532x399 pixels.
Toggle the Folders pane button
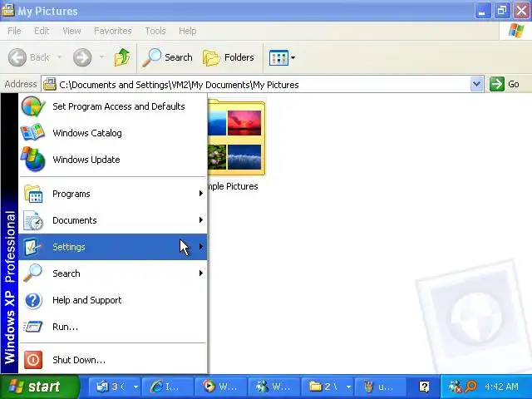click(229, 57)
